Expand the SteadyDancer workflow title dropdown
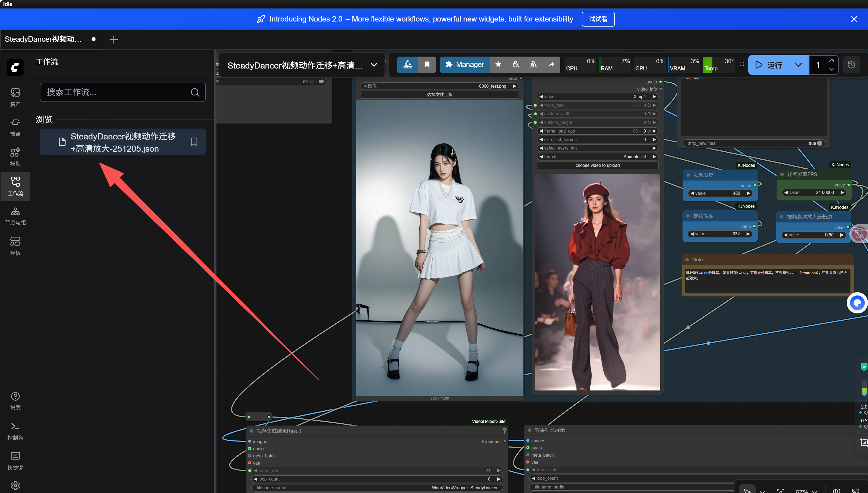868x493 pixels. coord(374,65)
